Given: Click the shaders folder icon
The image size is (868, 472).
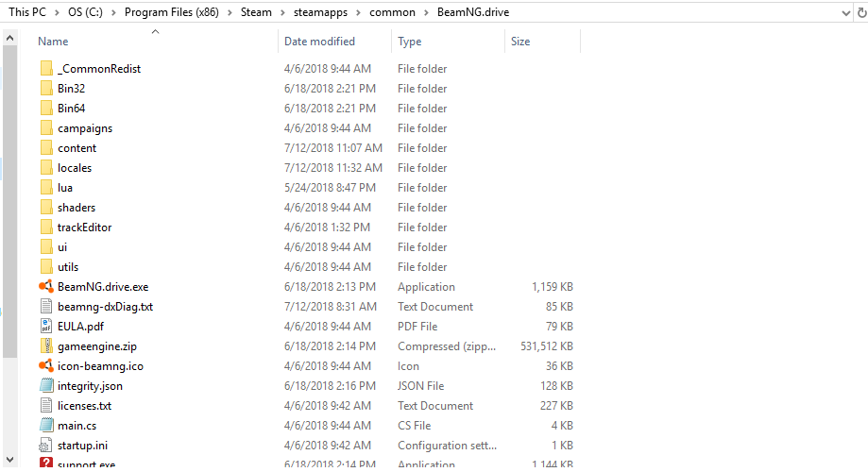Looking at the screenshot, I should [46, 208].
